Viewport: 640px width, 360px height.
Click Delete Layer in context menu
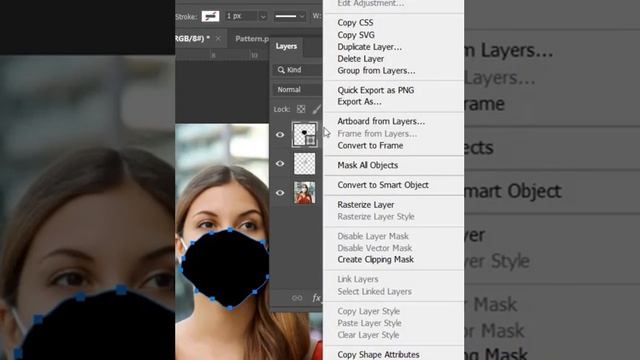(x=360, y=59)
